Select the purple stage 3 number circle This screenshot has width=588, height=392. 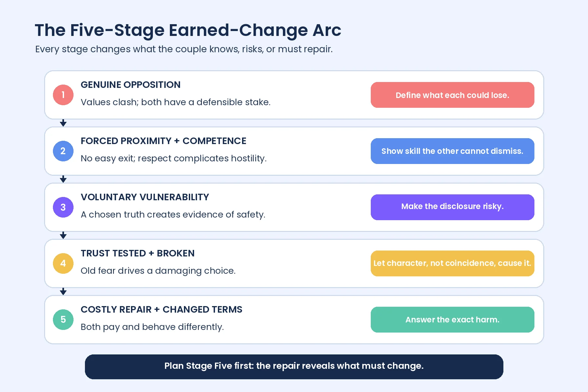(63, 207)
